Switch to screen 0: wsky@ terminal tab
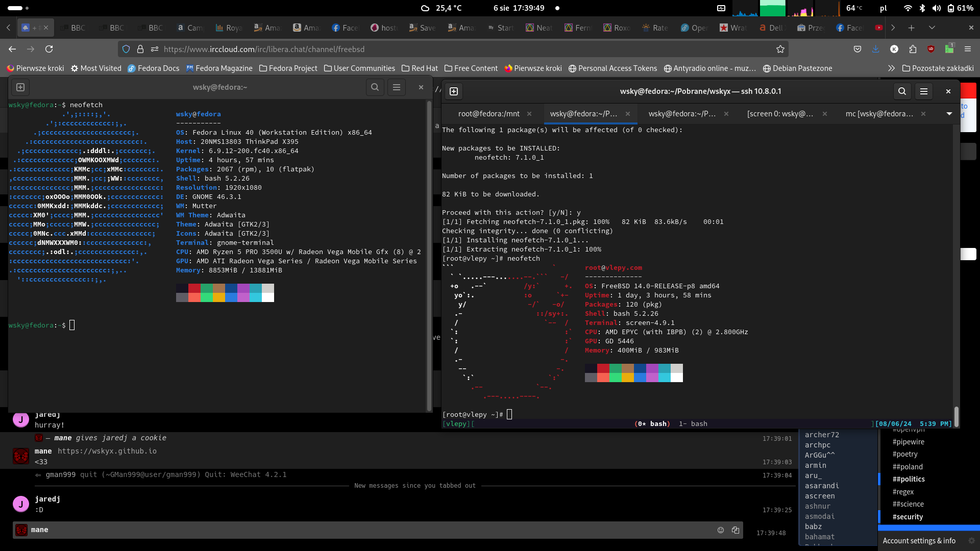 click(780, 114)
